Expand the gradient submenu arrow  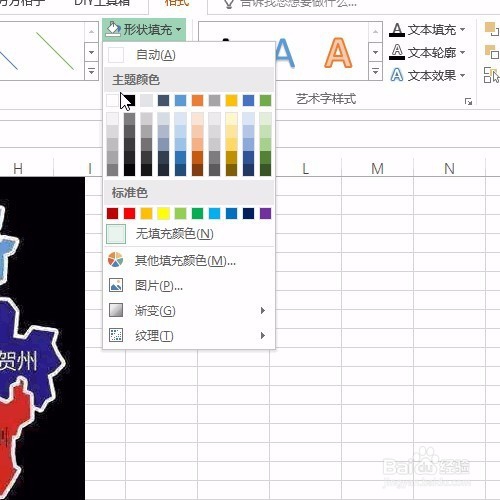coord(263,311)
